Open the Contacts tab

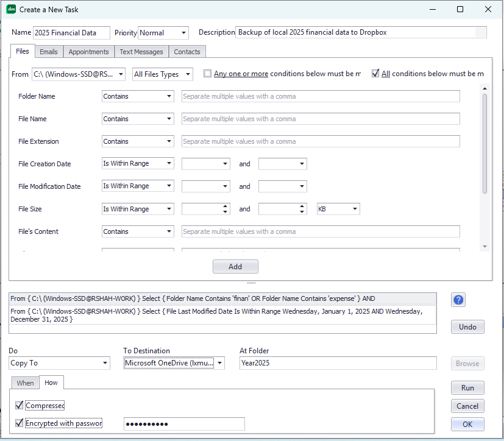coord(186,51)
